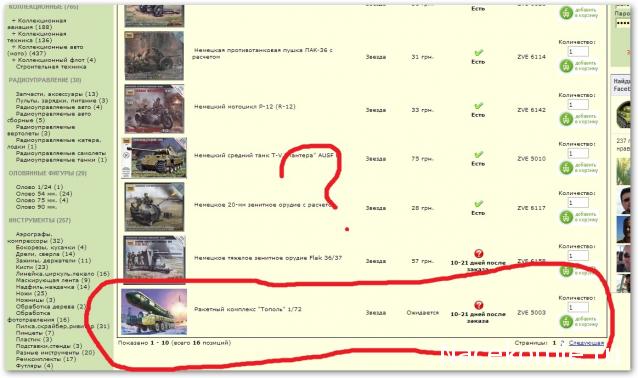Open Бокорезы, кусачки (4) category
This screenshot has height=378, width=638.
coord(51,247)
